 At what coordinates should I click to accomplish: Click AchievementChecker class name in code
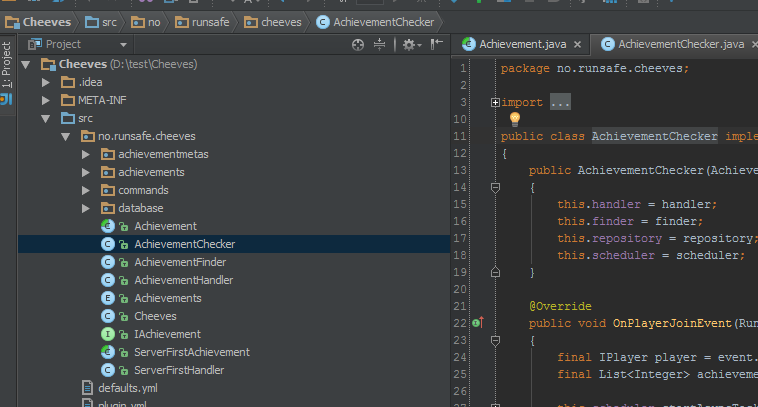[x=655, y=136]
